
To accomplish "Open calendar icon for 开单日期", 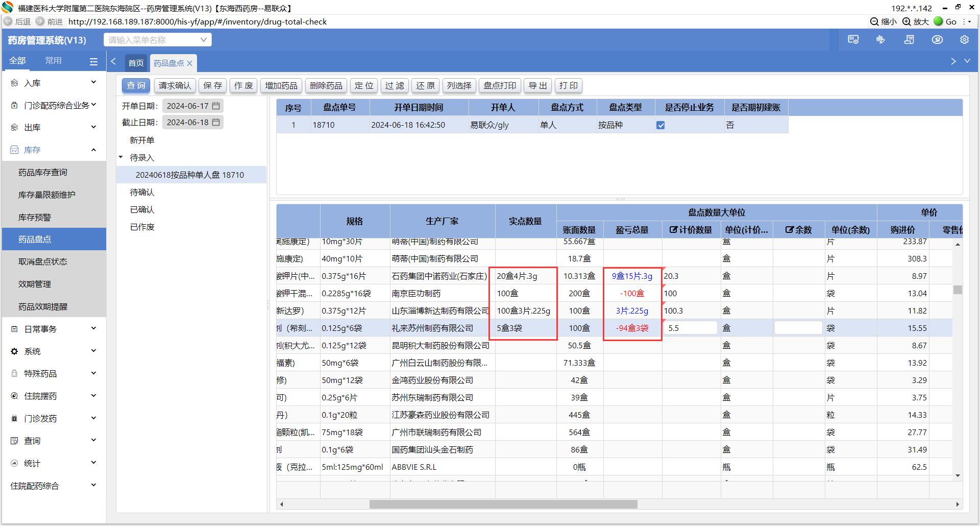I will click(x=216, y=106).
